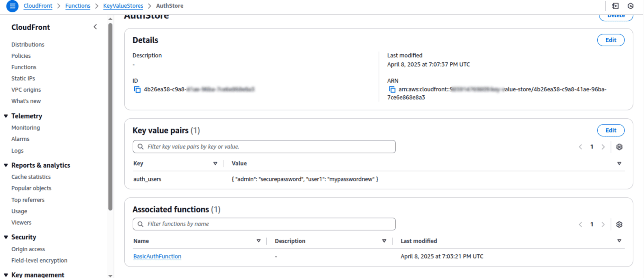Collapse the Security section
The height and width of the screenshot is (278, 644).
pos(6,237)
